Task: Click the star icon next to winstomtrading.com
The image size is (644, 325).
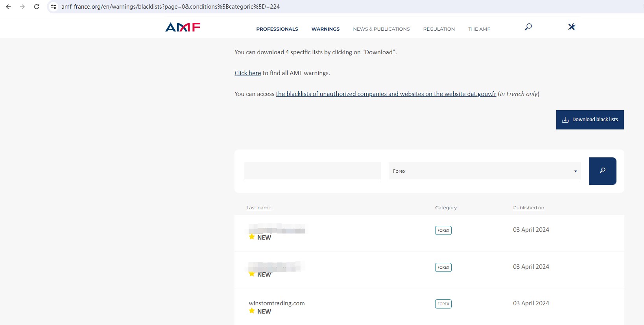Action: (x=252, y=311)
